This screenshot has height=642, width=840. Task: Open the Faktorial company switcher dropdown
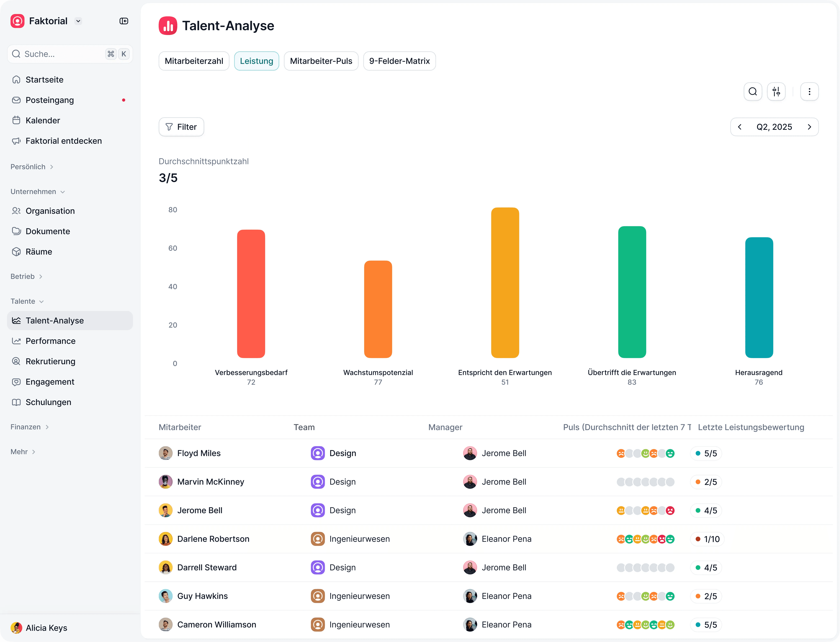(x=78, y=21)
